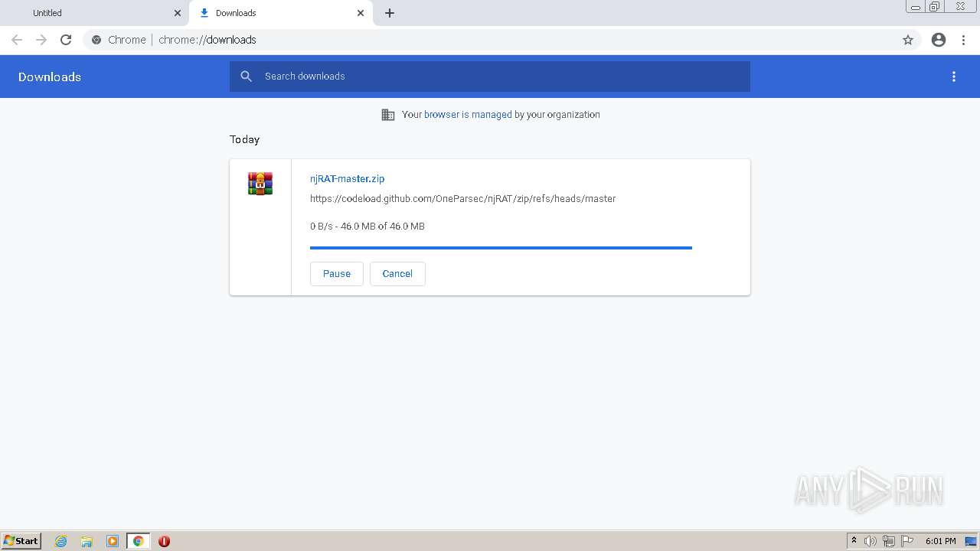Open the Chrome three-dot menu
The width and height of the screenshot is (980, 551).
(964, 40)
